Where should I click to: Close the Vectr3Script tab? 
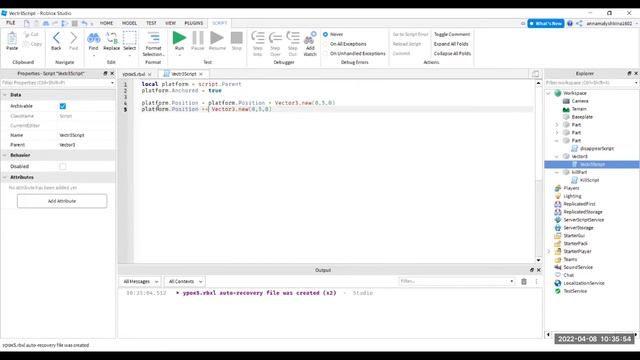201,74
